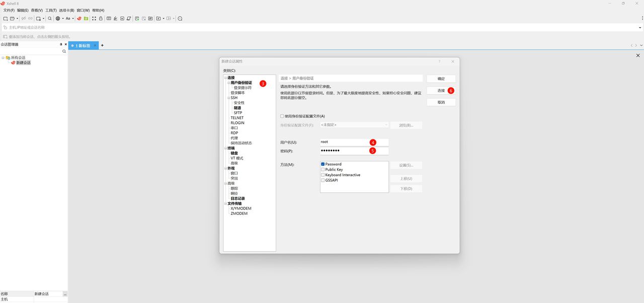Collapse 所有会话 in session manager
This screenshot has width=644, height=303.
tap(3, 57)
